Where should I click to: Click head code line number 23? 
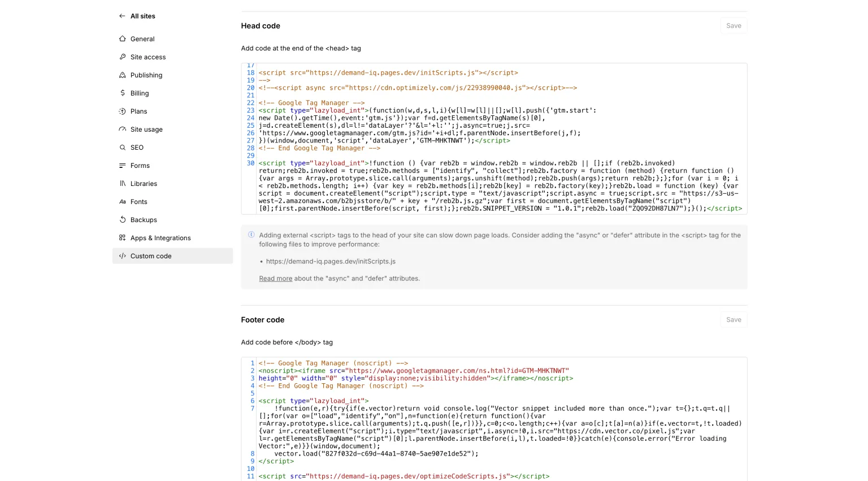250,110
